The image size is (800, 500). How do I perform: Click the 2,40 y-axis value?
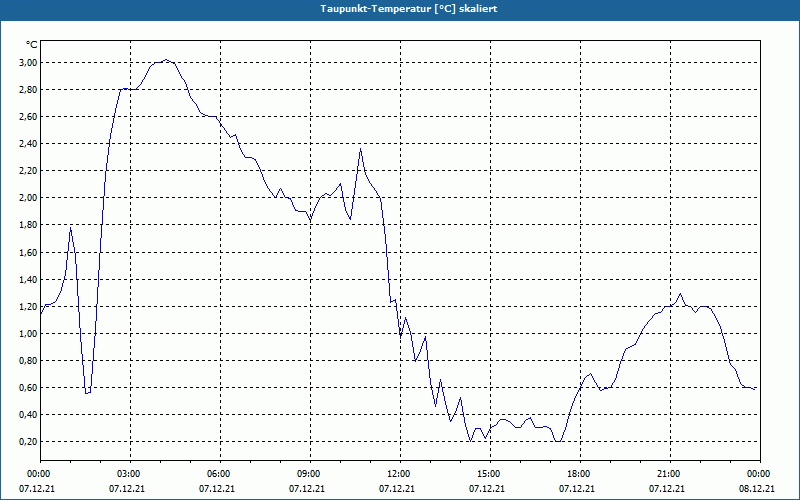pos(28,144)
